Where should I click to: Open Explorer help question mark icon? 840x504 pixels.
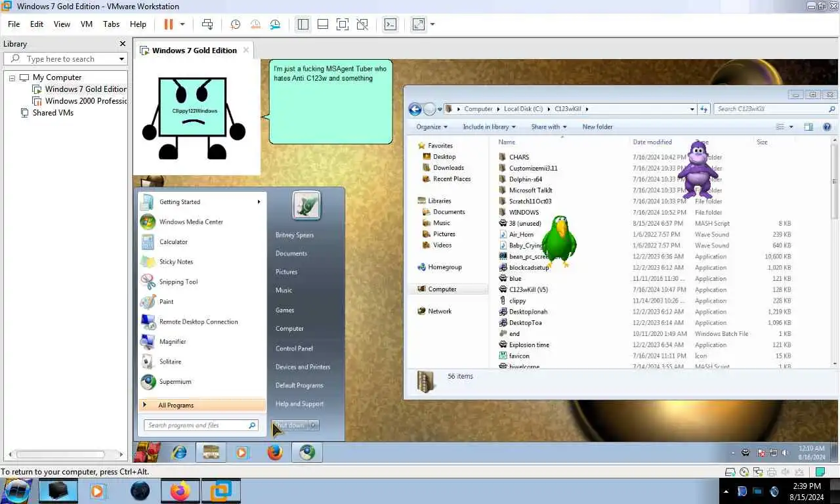827,127
